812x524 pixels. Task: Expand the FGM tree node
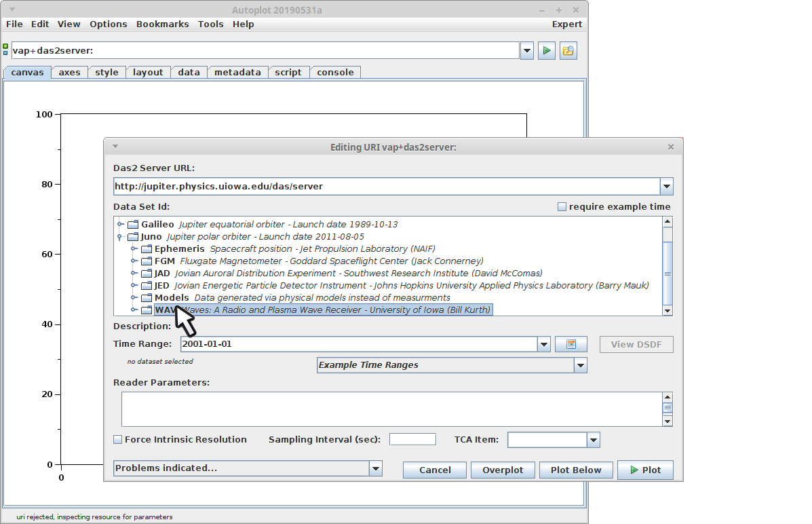(134, 261)
